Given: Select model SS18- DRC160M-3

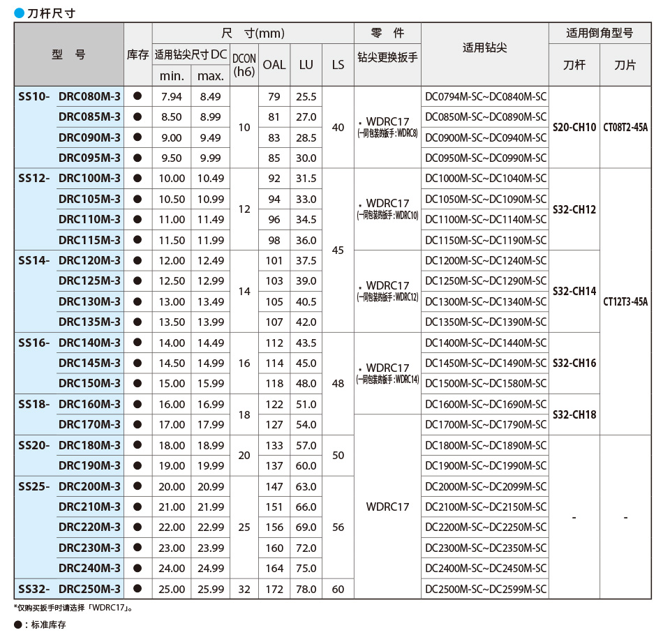Looking at the screenshot, I should (x=69, y=404).
